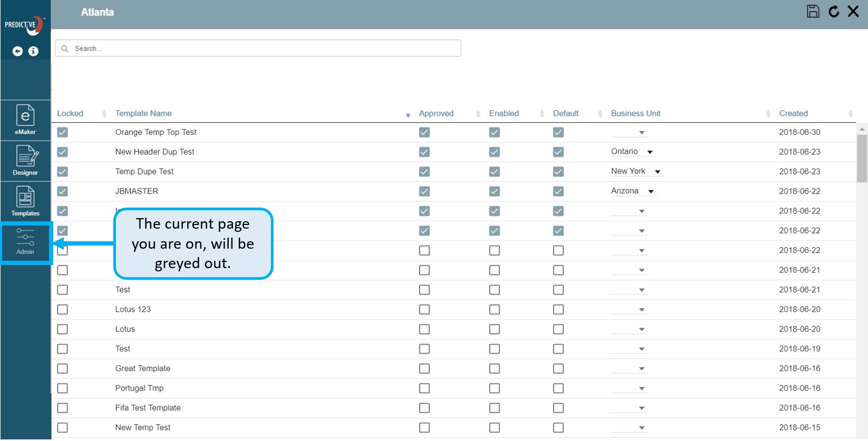Enable the Great Template row checkbox
Image resolution: width=868 pixels, height=441 pixels.
pos(494,369)
